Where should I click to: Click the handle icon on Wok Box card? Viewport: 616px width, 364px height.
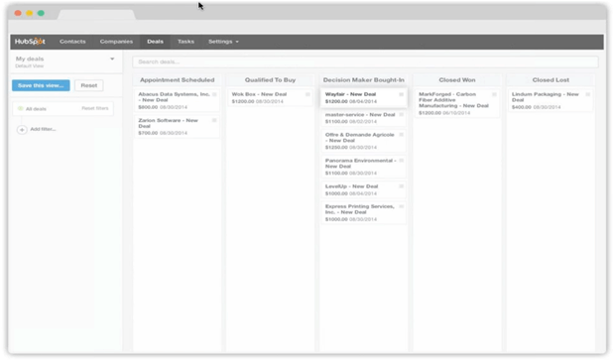[308, 94]
